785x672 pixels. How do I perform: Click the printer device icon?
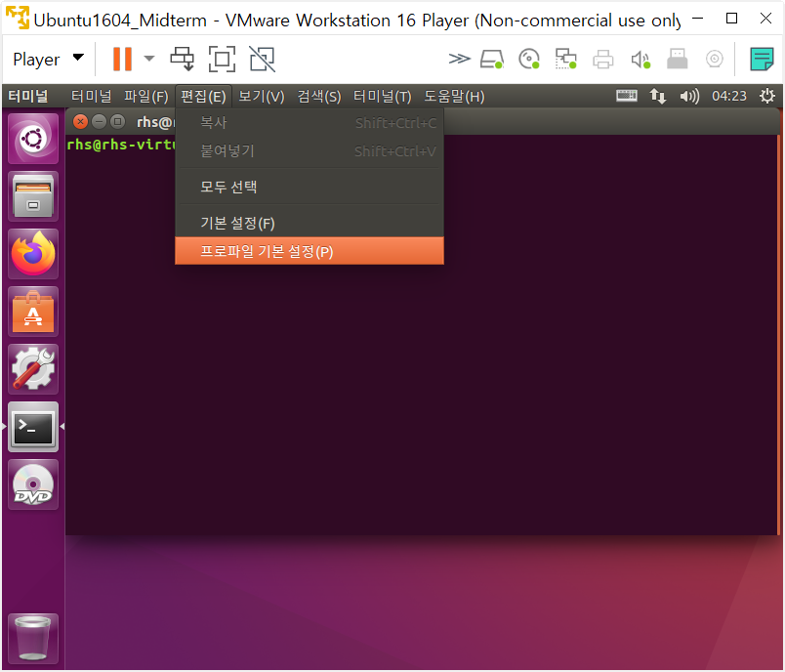(602, 59)
